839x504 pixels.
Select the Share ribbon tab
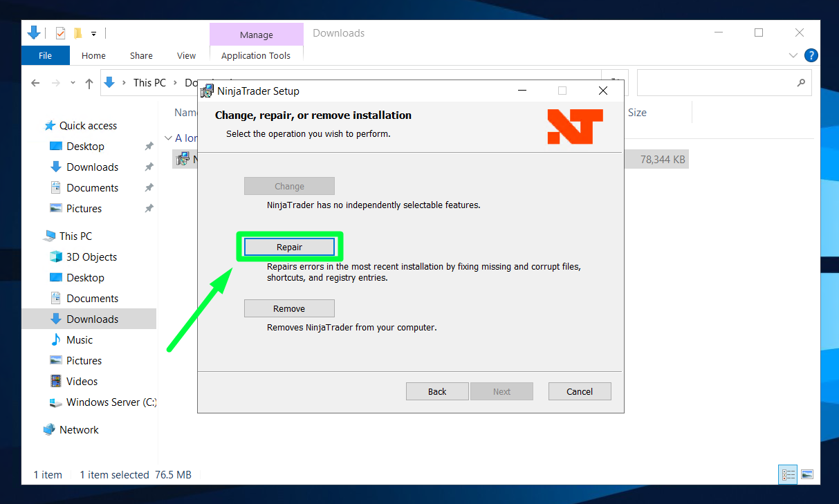(x=141, y=55)
